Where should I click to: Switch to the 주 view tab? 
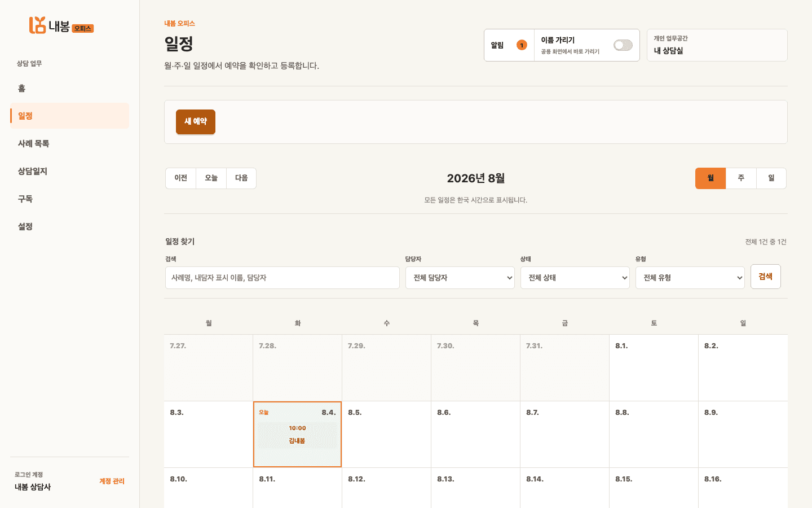click(741, 178)
